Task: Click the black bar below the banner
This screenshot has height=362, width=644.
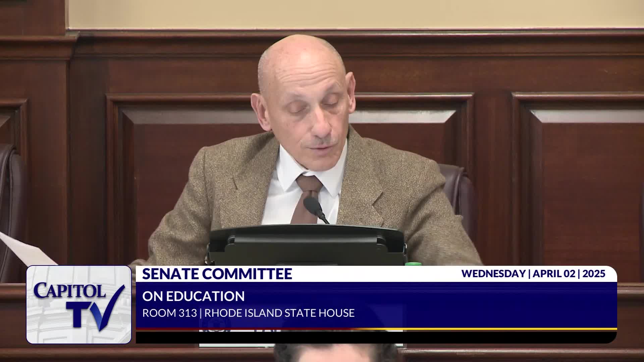Action: (376, 337)
